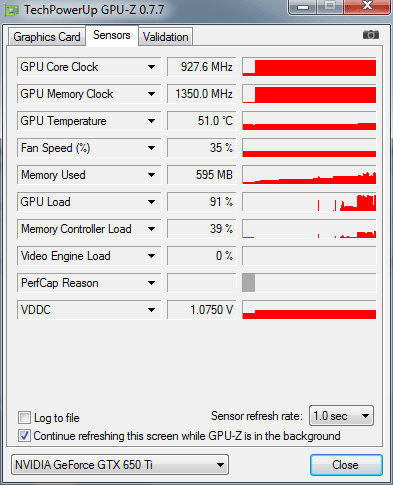Click the gray PerfCap Reason indicator bar
The height and width of the screenshot is (485, 393).
click(x=249, y=283)
